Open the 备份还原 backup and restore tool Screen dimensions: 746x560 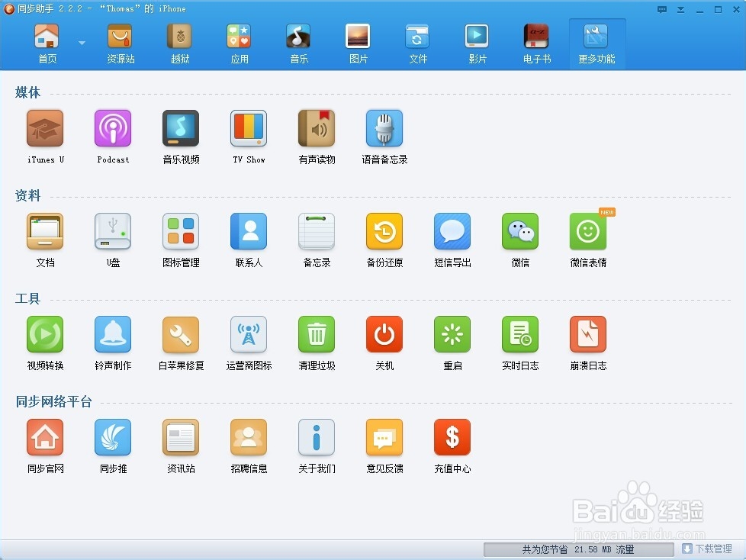point(384,231)
